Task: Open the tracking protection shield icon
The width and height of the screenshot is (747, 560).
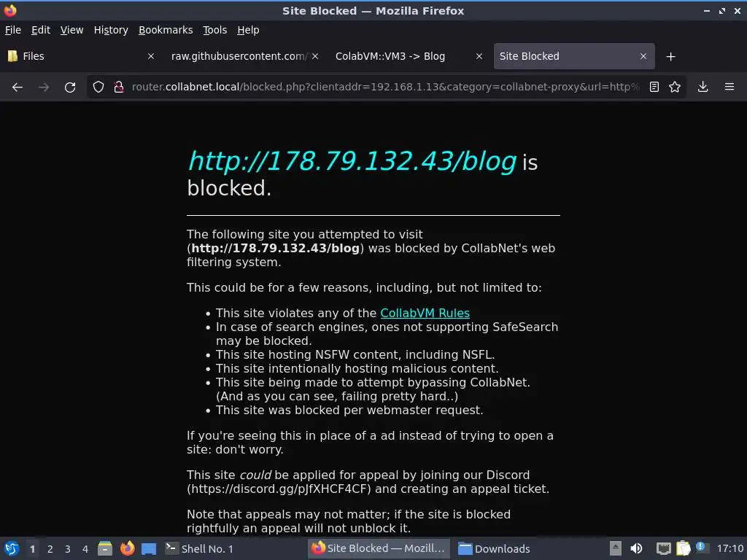Action: click(98, 87)
